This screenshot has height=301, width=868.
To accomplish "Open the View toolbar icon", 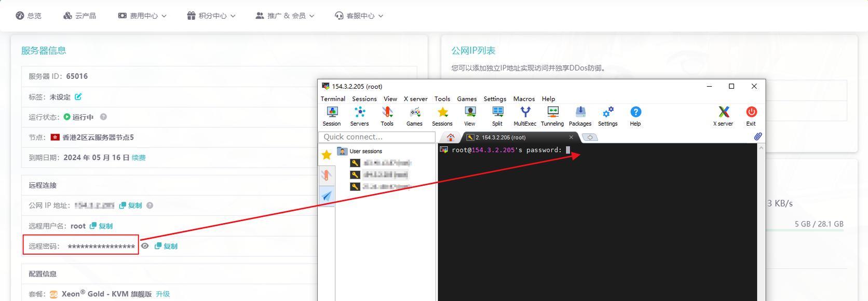I will coord(470,116).
